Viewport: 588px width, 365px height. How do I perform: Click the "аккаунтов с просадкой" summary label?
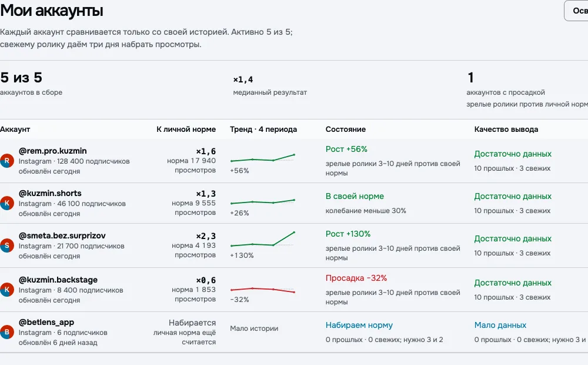point(506,92)
